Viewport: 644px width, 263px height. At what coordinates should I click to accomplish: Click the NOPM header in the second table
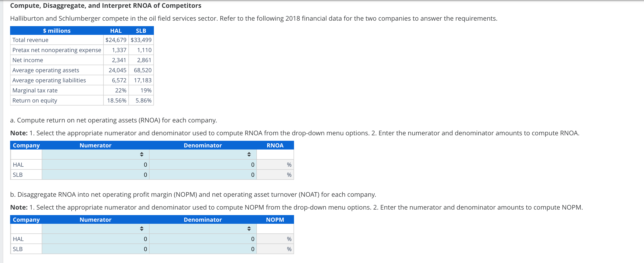[x=275, y=219]
